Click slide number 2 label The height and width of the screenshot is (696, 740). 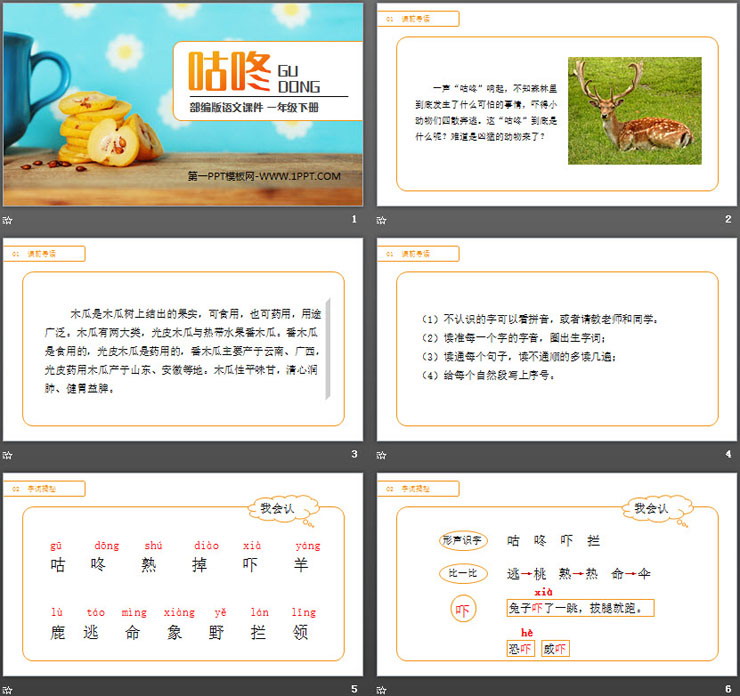(728, 219)
